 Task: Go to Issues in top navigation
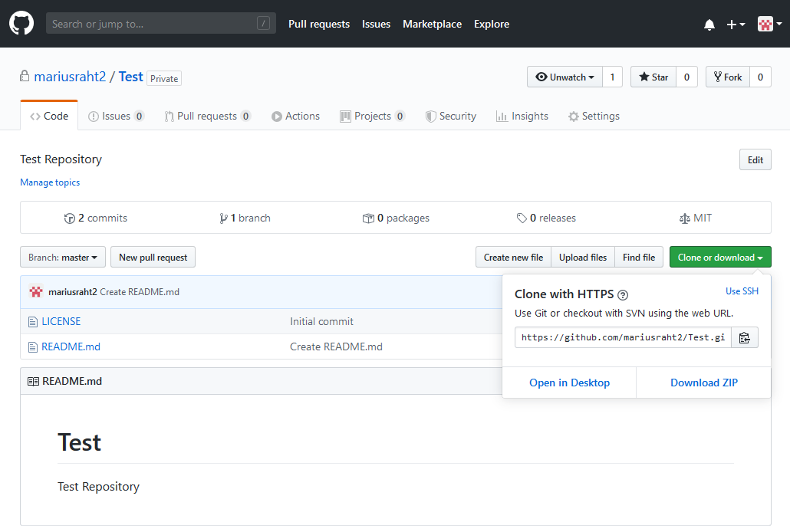pyautogui.click(x=376, y=24)
